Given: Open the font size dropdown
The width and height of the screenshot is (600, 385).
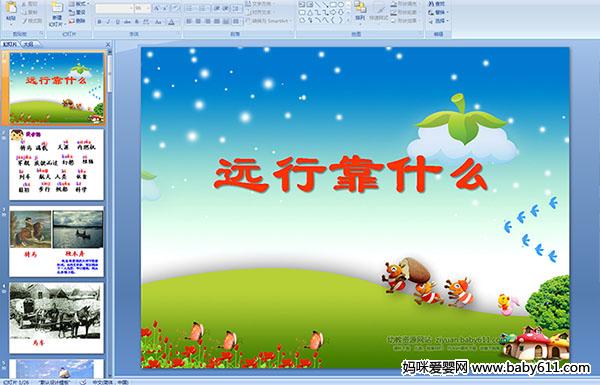Looking at the screenshot, I should coord(142,8).
